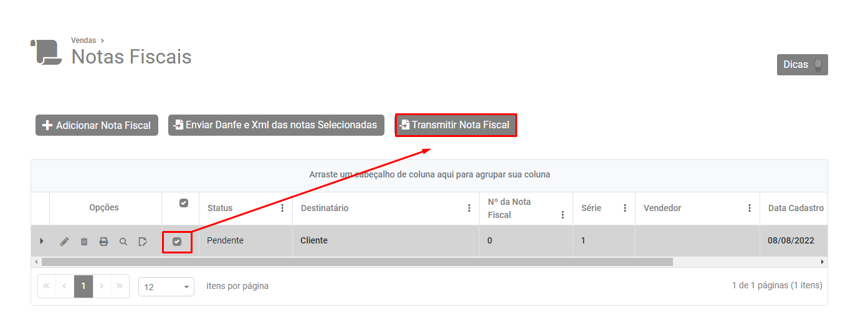Viewport: 868px width, 335px height.
Task: Open the items per page dropdown
Action: [x=166, y=287]
